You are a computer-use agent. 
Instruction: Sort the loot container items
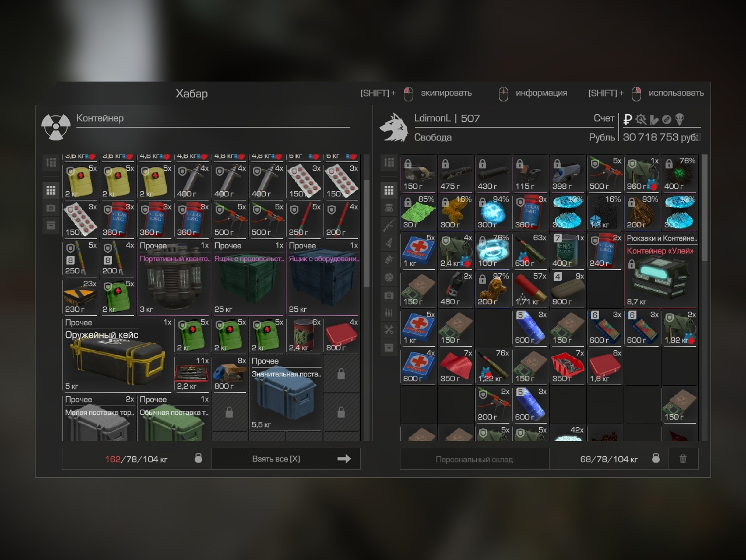coord(51,163)
